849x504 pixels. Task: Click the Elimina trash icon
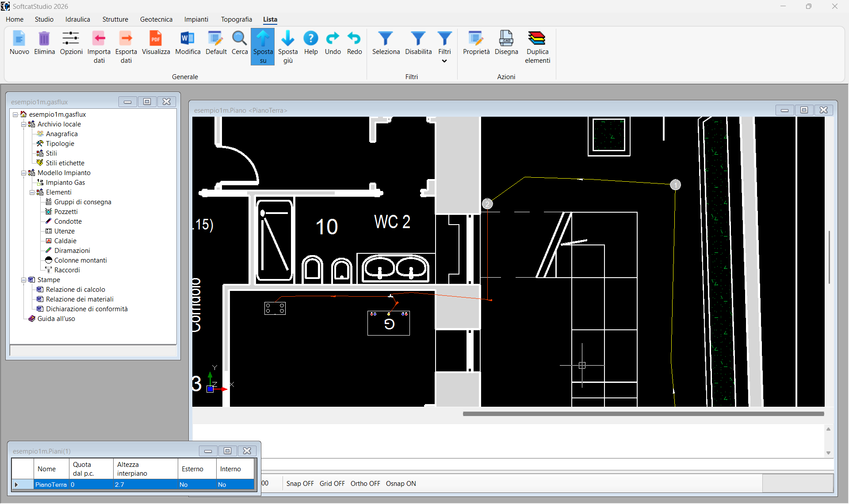44,38
